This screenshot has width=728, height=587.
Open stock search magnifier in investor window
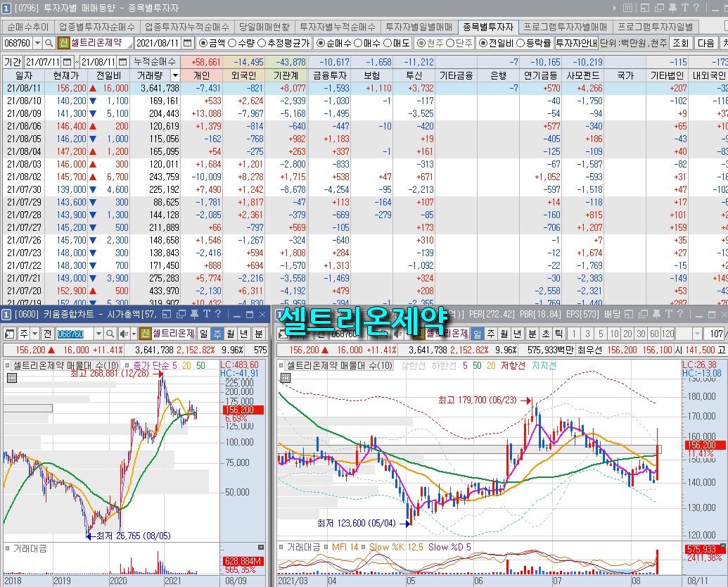[x=49, y=43]
